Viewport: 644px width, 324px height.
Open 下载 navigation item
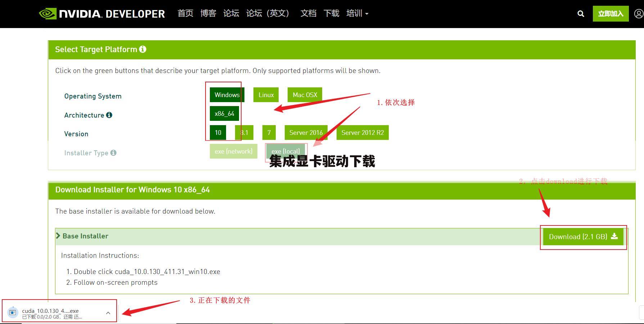coord(332,14)
